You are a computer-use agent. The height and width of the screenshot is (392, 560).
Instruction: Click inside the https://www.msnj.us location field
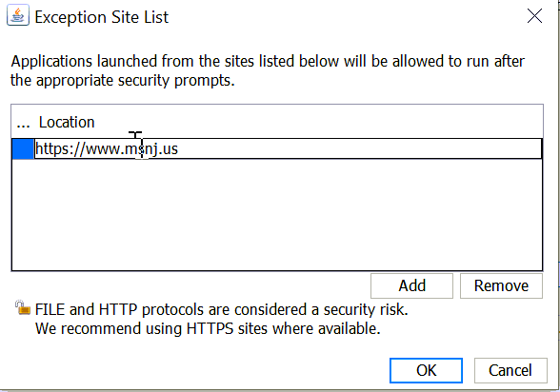[x=288, y=148]
